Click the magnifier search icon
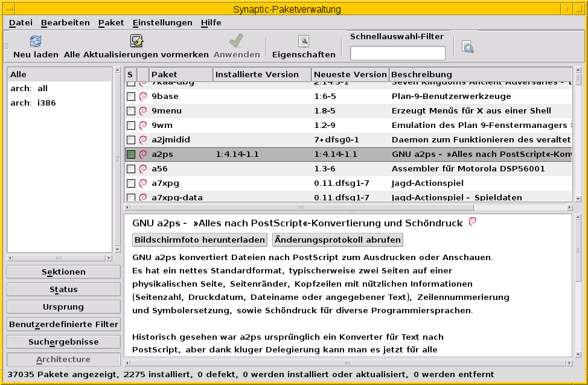Viewport: 588px width, 385px height. (x=467, y=46)
